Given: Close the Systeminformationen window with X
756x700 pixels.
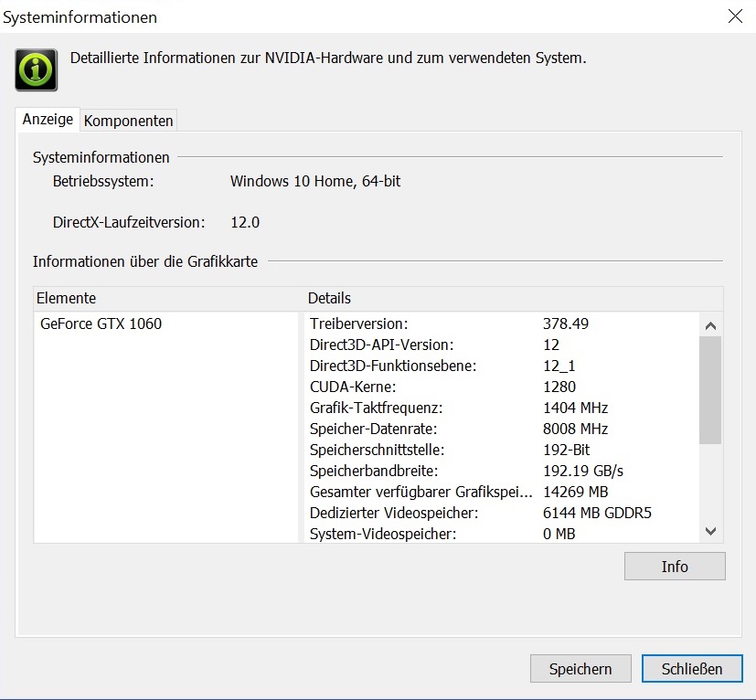Looking at the screenshot, I should [x=734, y=16].
